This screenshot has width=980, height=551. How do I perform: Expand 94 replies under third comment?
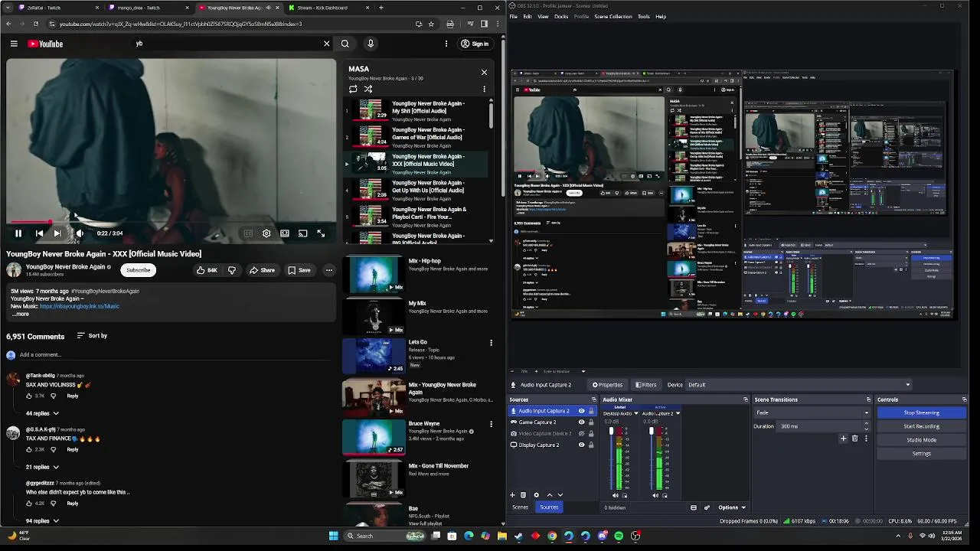[x=42, y=520]
